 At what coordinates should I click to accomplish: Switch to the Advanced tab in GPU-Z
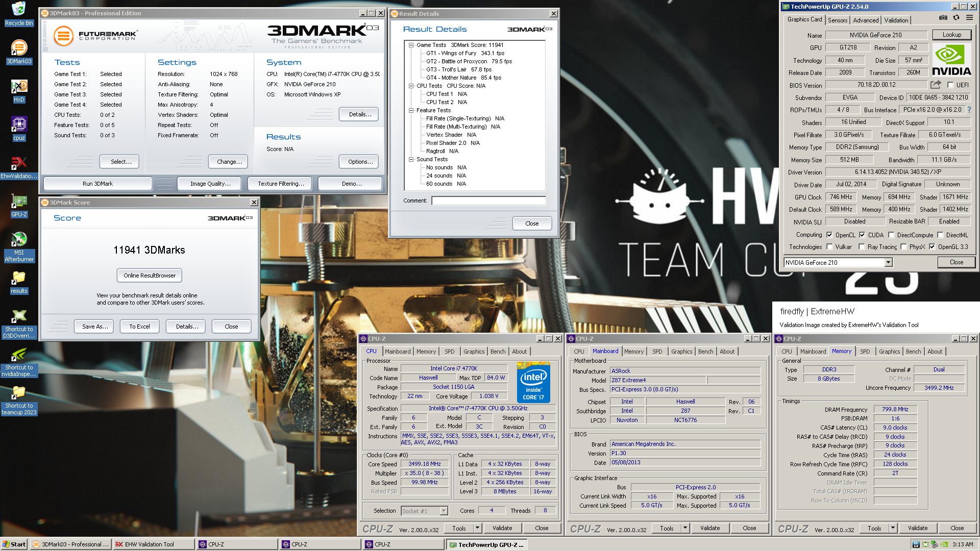866,20
